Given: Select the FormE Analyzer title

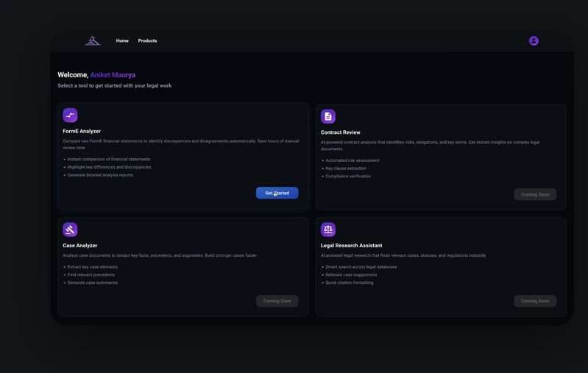Looking at the screenshot, I should click(x=82, y=131).
